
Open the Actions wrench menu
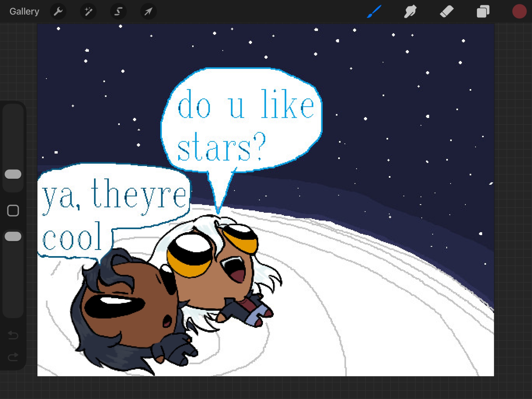58,11
